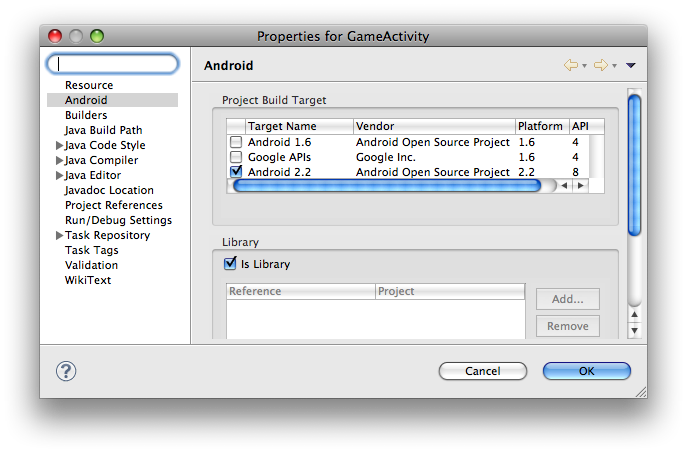
Task: Click the filter text search field
Action: (113, 64)
